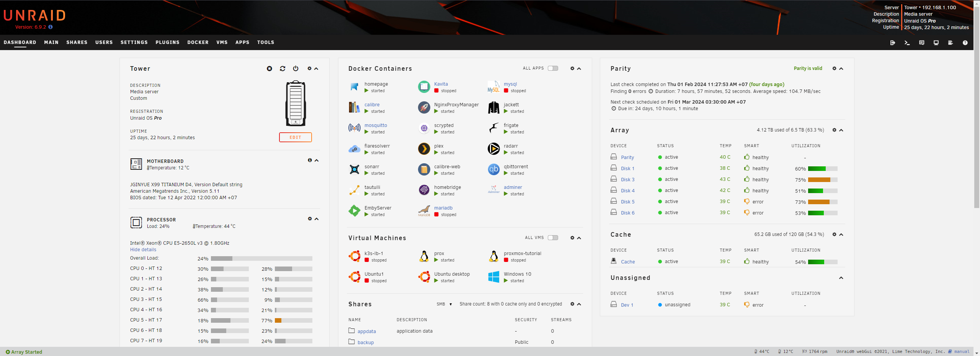Toggle the ALL APPS switch
The width and height of the screenshot is (980, 356).
click(553, 68)
